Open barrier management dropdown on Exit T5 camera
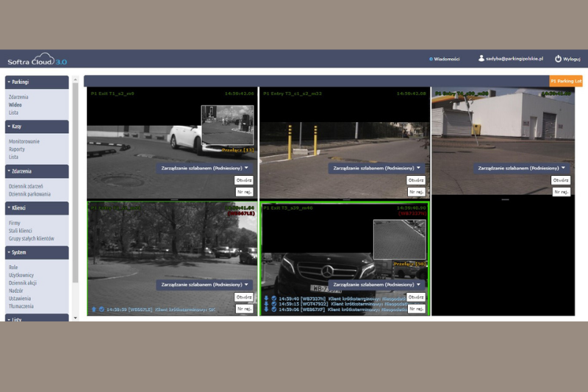Screen dimensions: 588x392 [x=378, y=285]
